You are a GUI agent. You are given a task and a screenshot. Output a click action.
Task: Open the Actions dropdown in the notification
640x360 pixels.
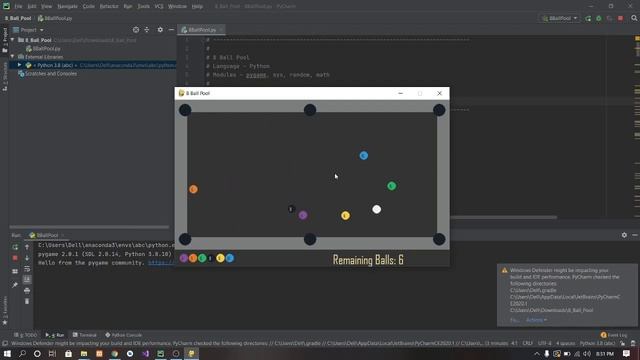tap(536, 320)
